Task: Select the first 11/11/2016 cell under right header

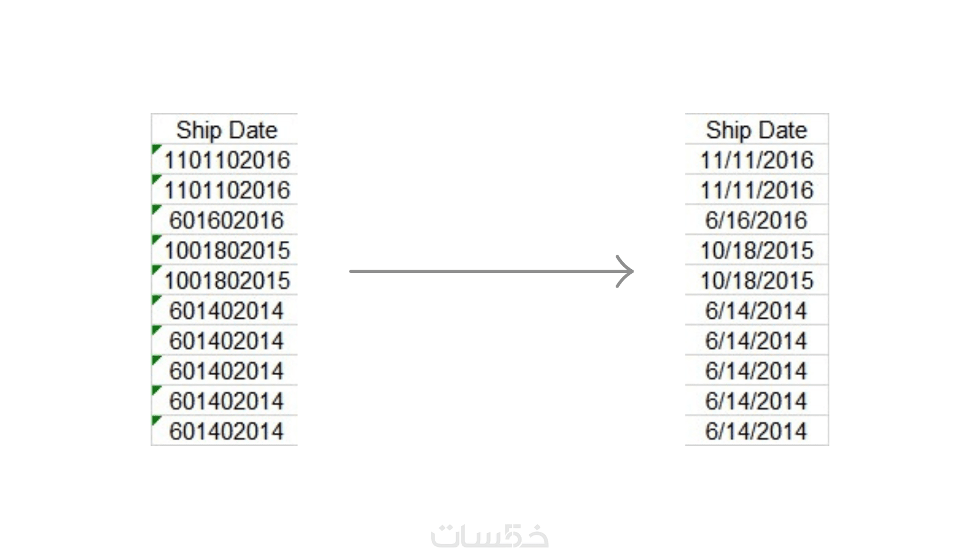Action: [x=757, y=159]
